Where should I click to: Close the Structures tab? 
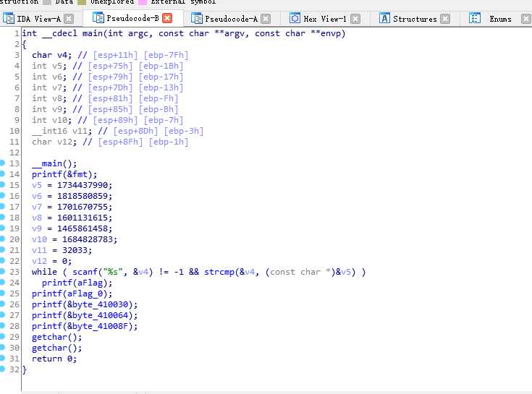[x=445, y=19]
